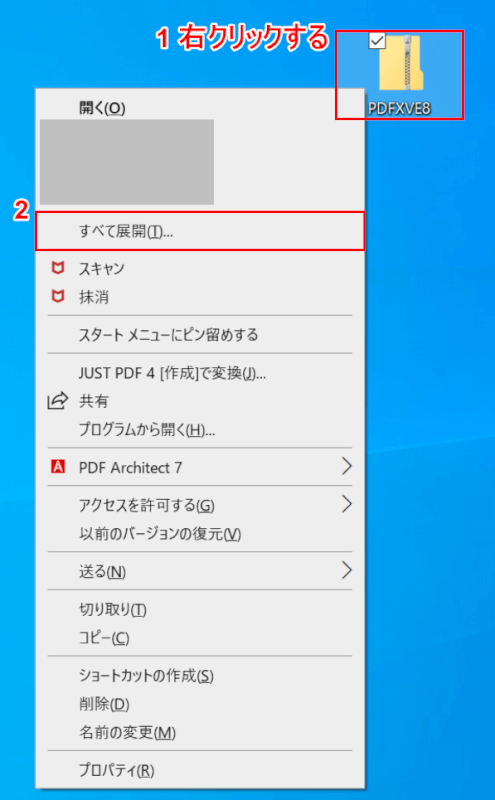Uncheck the PDFXVE8 item checkbox

[377, 41]
